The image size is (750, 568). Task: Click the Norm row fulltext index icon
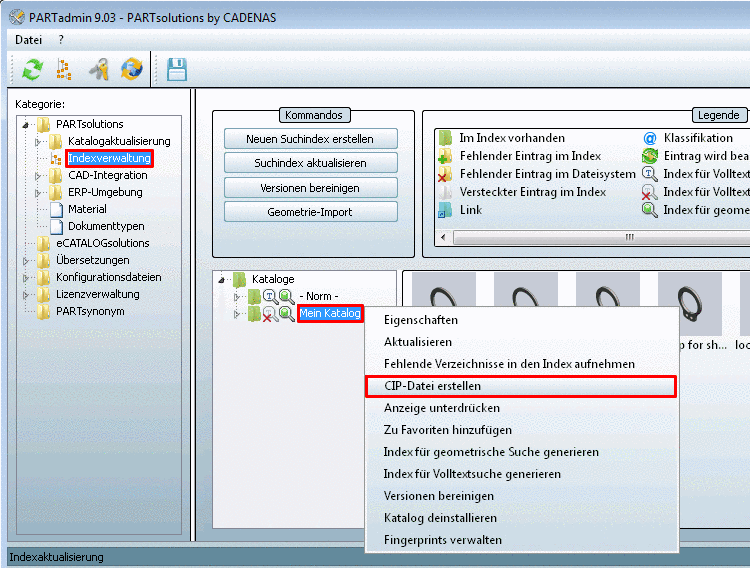click(271, 297)
